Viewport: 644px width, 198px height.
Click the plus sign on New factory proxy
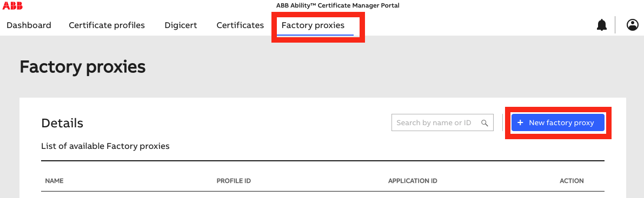click(x=520, y=122)
